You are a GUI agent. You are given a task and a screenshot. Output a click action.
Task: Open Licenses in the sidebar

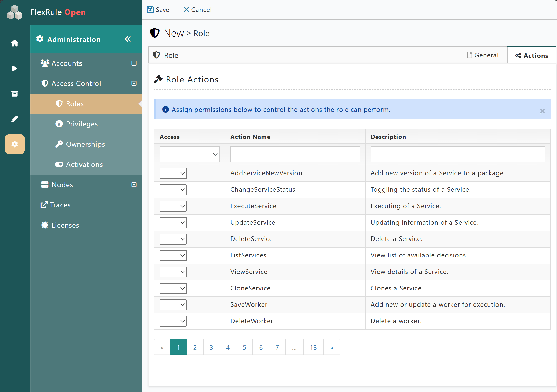pos(86,225)
